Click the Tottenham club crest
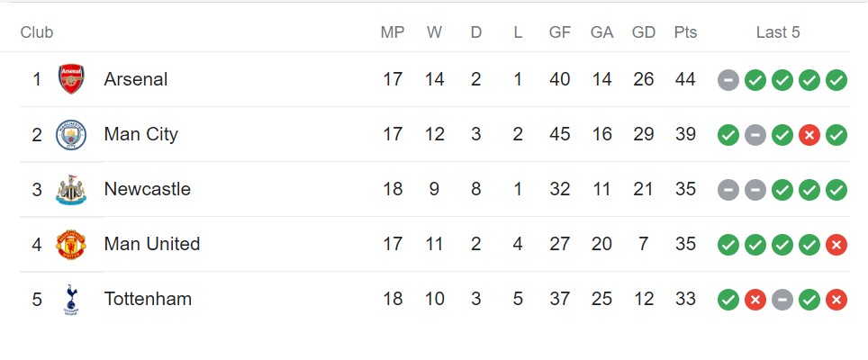 pyautogui.click(x=71, y=300)
